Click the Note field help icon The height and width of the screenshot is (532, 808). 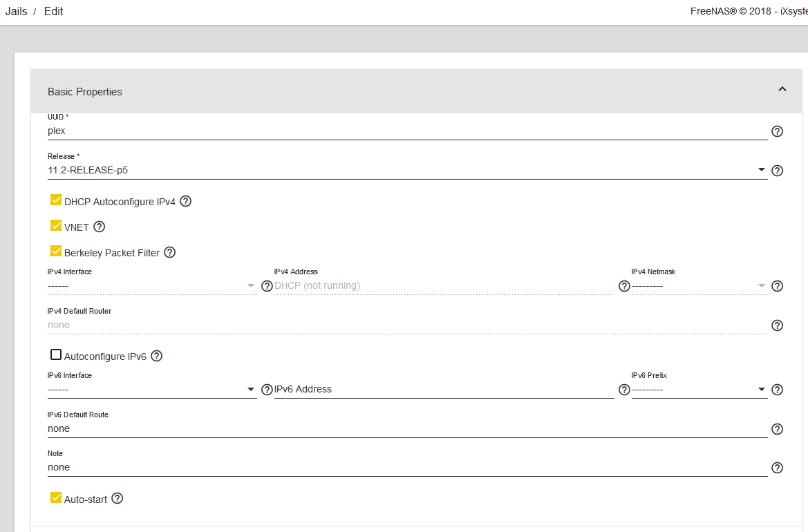click(777, 468)
